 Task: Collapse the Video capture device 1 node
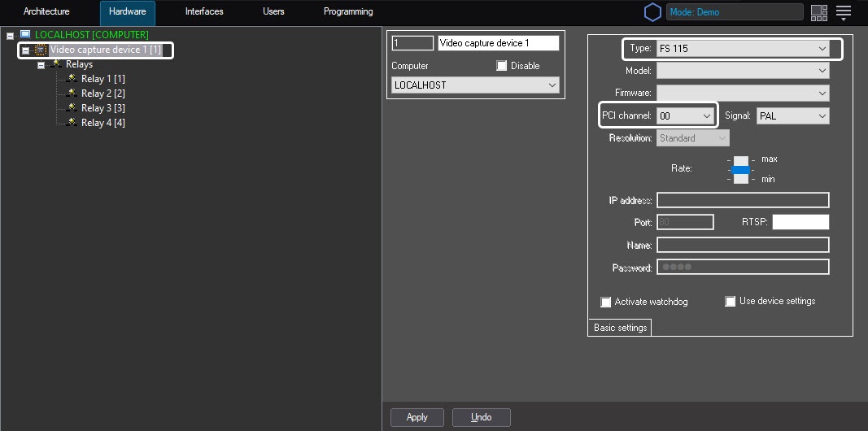(x=25, y=50)
